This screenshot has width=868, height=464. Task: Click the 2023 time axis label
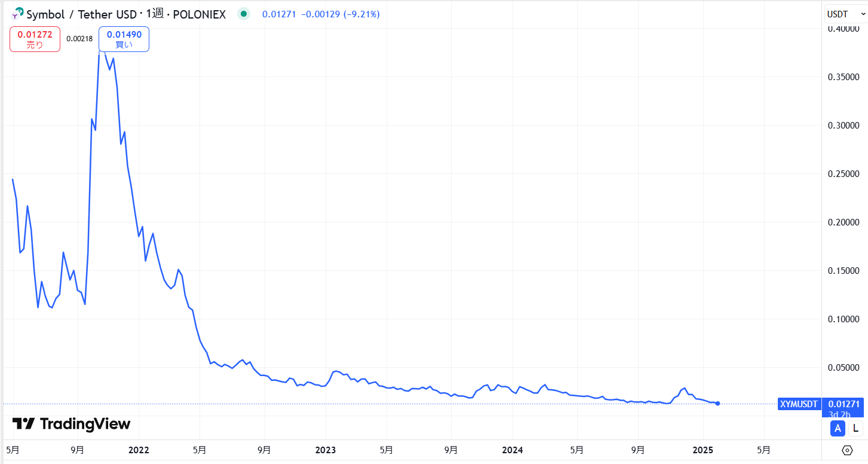[x=326, y=450]
